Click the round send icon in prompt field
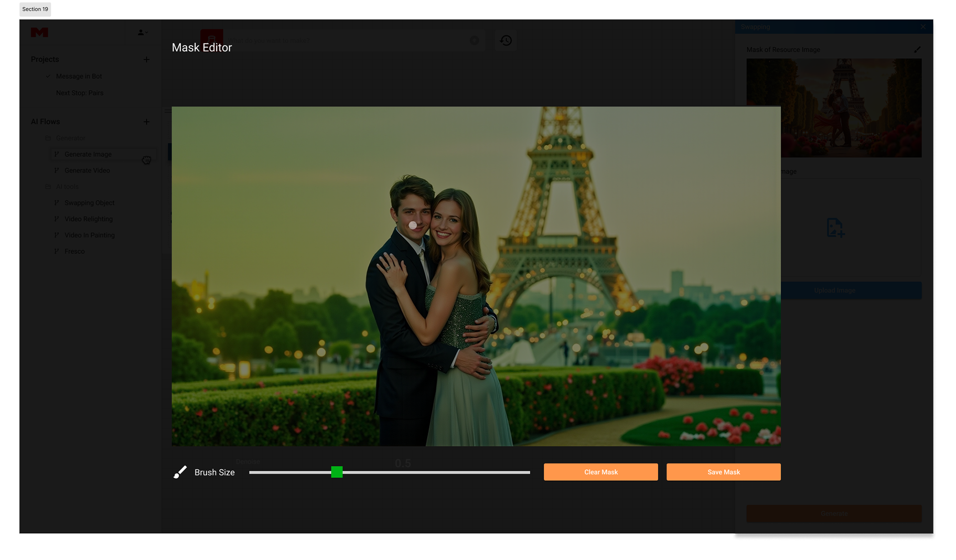 [x=474, y=40]
